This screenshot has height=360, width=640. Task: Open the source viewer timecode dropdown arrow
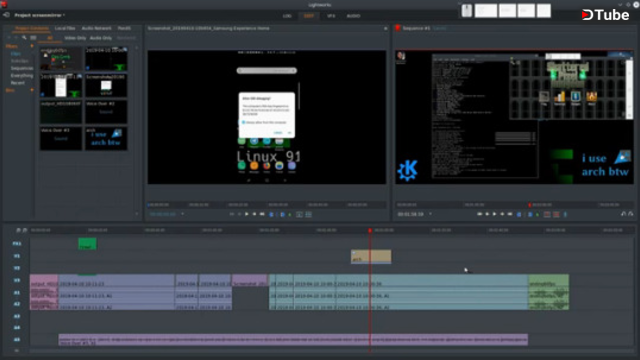tap(182, 214)
